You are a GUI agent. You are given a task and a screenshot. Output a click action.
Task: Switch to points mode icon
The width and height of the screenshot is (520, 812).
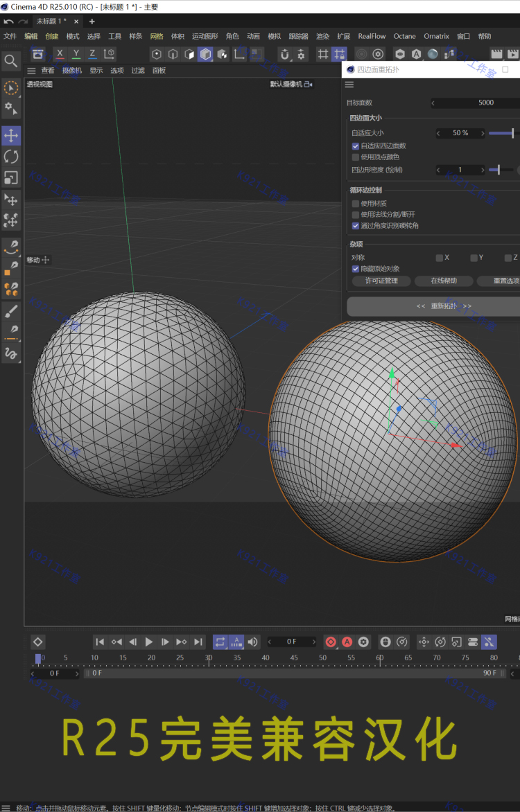[x=157, y=54]
